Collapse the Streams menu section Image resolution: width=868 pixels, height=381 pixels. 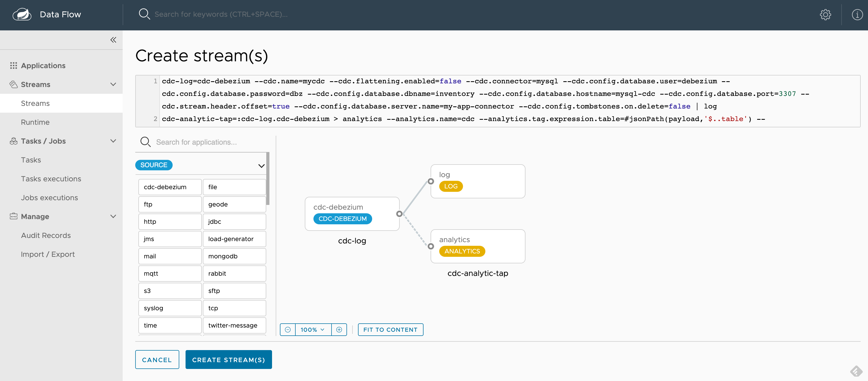(x=113, y=84)
